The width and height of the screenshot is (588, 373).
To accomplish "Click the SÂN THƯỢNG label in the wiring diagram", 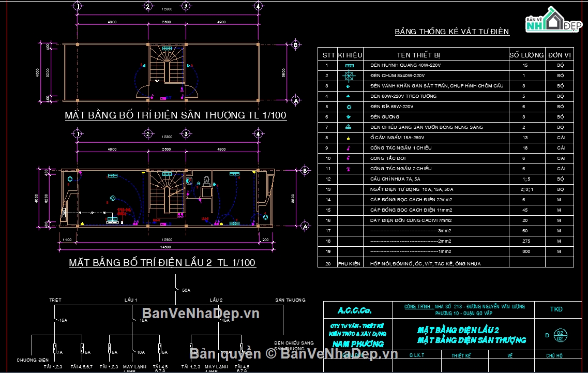I will tap(290, 300).
